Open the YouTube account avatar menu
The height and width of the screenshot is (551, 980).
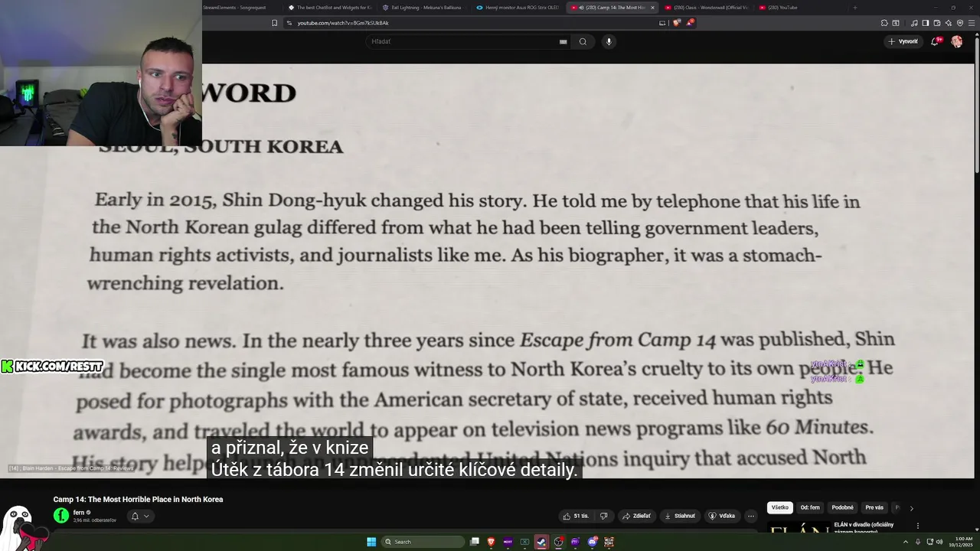click(956, 41)
